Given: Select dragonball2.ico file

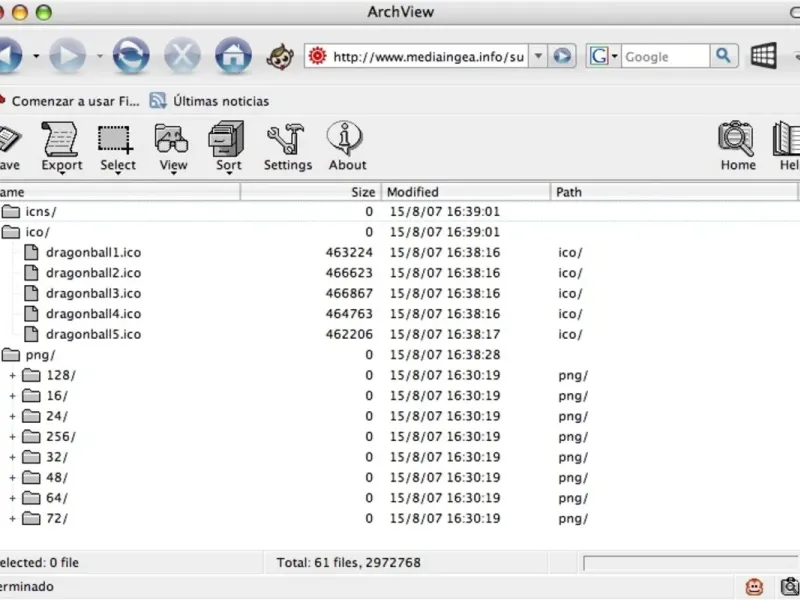Looking at the screenshot, I should (93, 273).
